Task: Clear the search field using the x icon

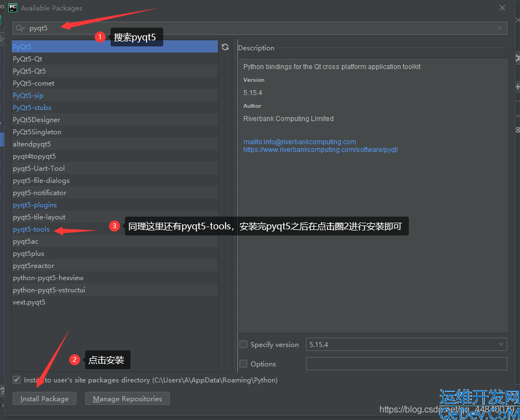Action: click(500, 28)
